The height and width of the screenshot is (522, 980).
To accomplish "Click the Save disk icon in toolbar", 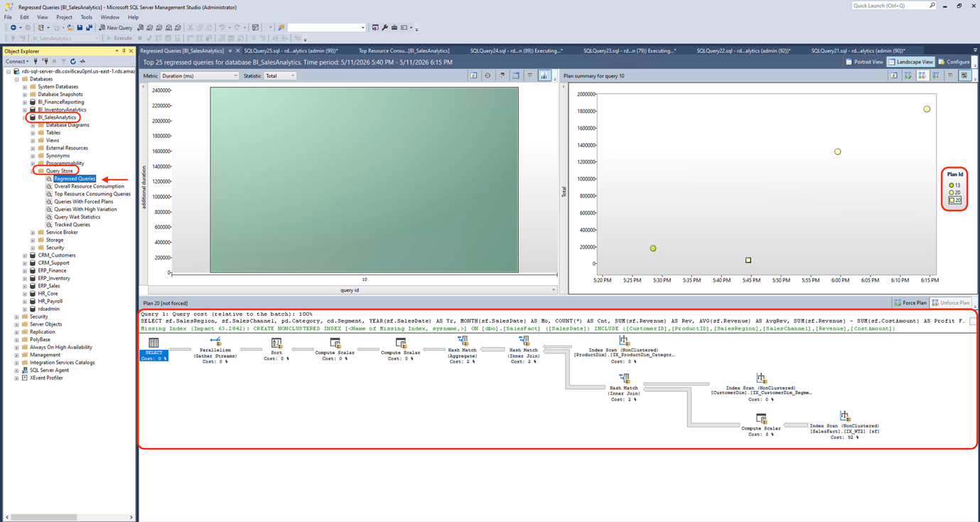I will pos(80,28).
